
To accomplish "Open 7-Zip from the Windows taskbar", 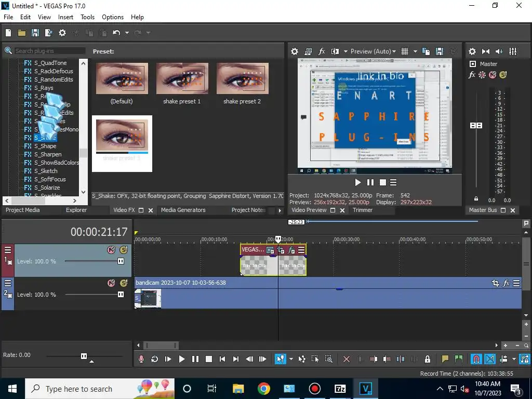I will click(x=340, y=389).
